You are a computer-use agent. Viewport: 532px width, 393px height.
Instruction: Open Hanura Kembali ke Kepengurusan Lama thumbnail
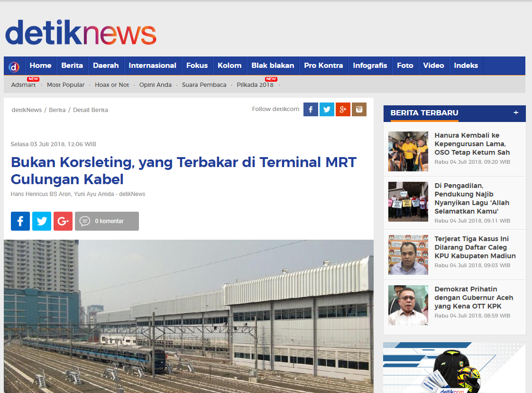[408, 151]
